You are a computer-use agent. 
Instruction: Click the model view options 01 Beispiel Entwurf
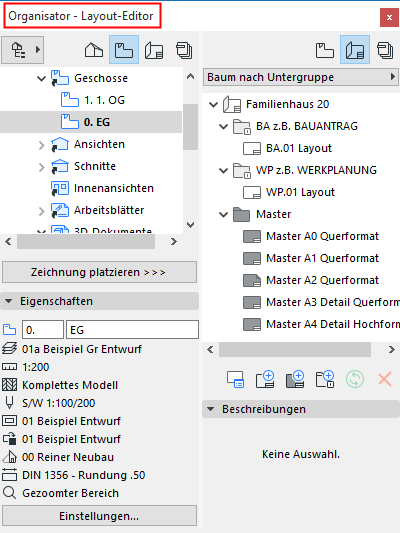(71, 421)
